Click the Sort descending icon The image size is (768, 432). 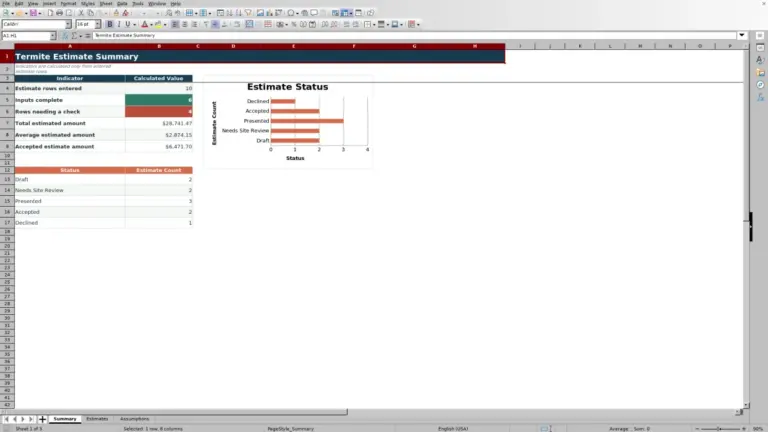[x=239, y=13]
